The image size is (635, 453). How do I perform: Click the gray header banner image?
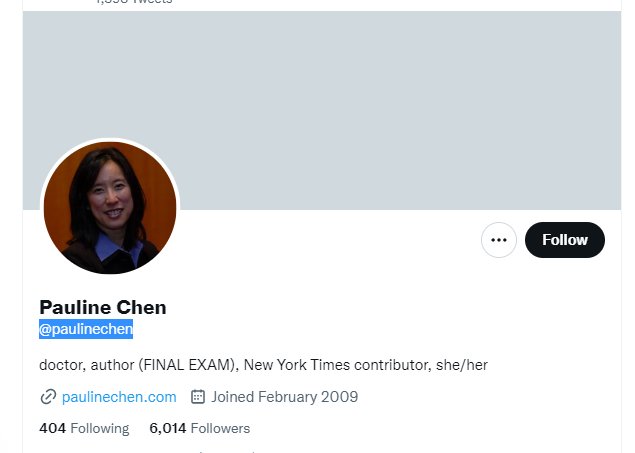pyautogui.click(x=322, y=110)
